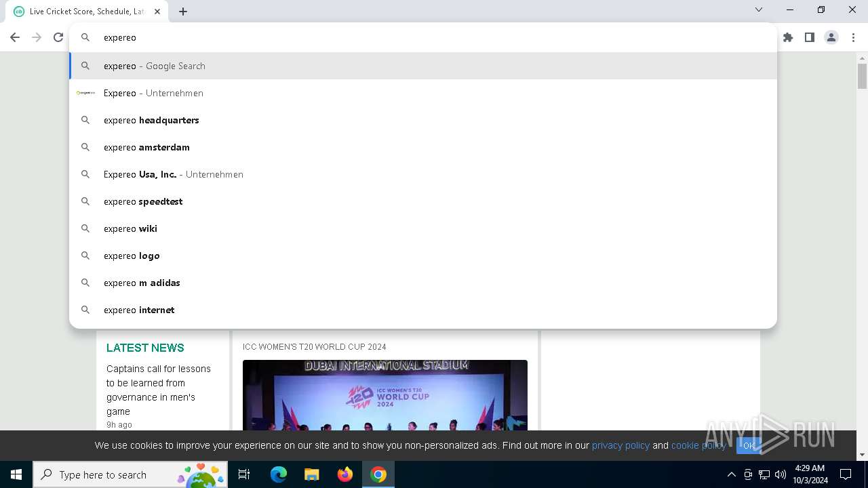Open the privacy policy link
868x488 pixels.
[x=620, y=445]
